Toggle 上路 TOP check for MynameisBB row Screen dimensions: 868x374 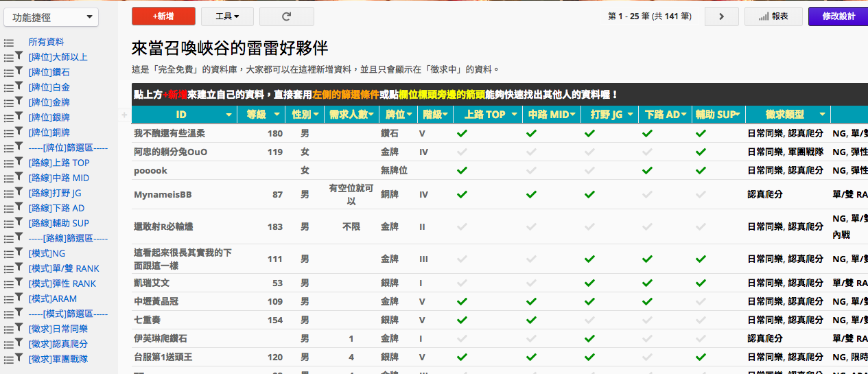click(x=462, y=195)
